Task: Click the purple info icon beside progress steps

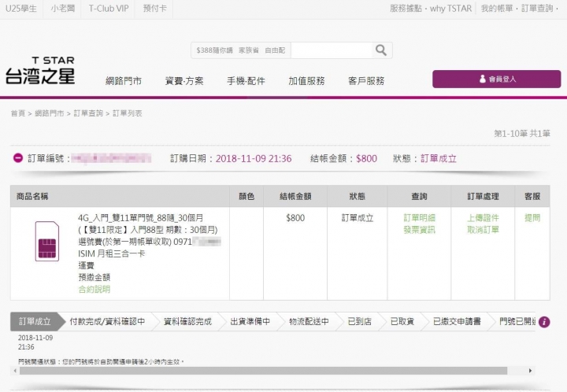Action: [x=544, y=322]
